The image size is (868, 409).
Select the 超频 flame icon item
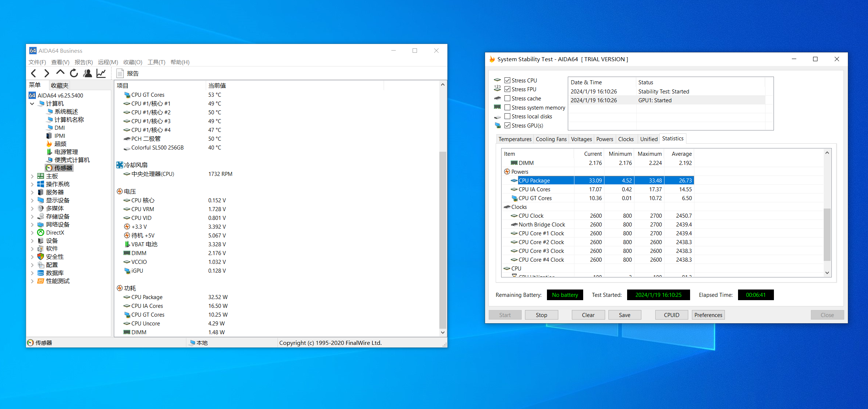pyautogui.click(x=49, y=144)
